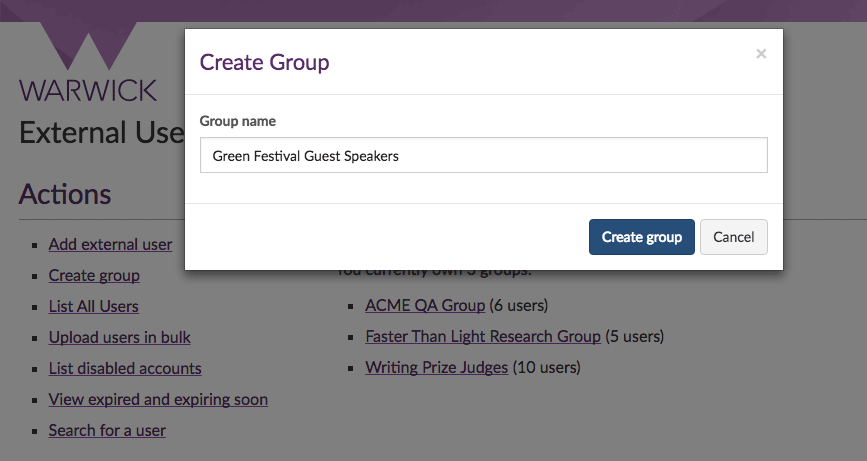Select Create group link in Actions list
Viewport: 867px width, 461px height.
[94, 275]
